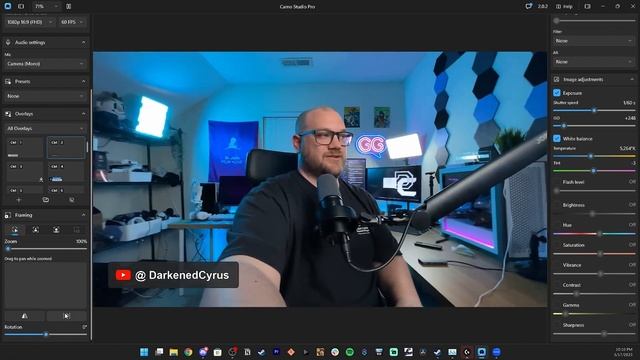640x360 pixels.
Task: Click the pan area below Zoom
Action: pyautogui.click(x=45, y=285)
